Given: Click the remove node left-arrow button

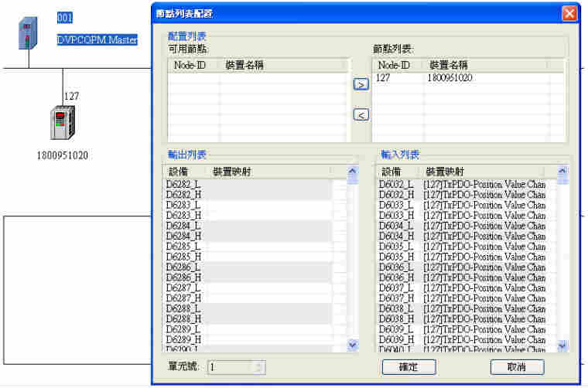Looking at the screenshot, I should 361,115.
